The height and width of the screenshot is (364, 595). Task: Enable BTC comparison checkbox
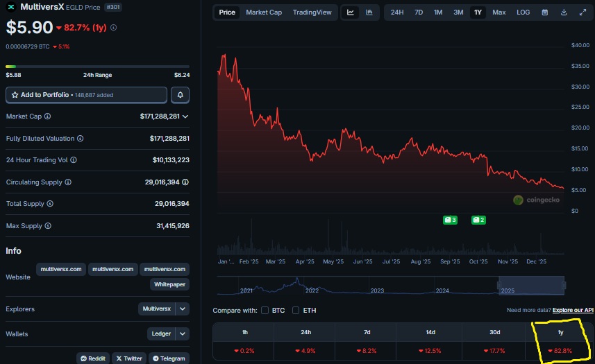(265, 310)
